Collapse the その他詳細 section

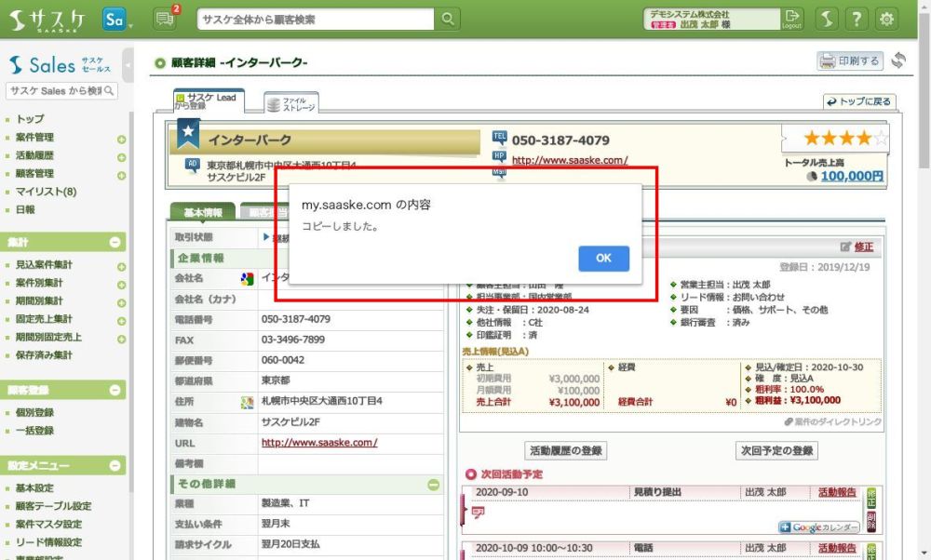tap(433, 485)
